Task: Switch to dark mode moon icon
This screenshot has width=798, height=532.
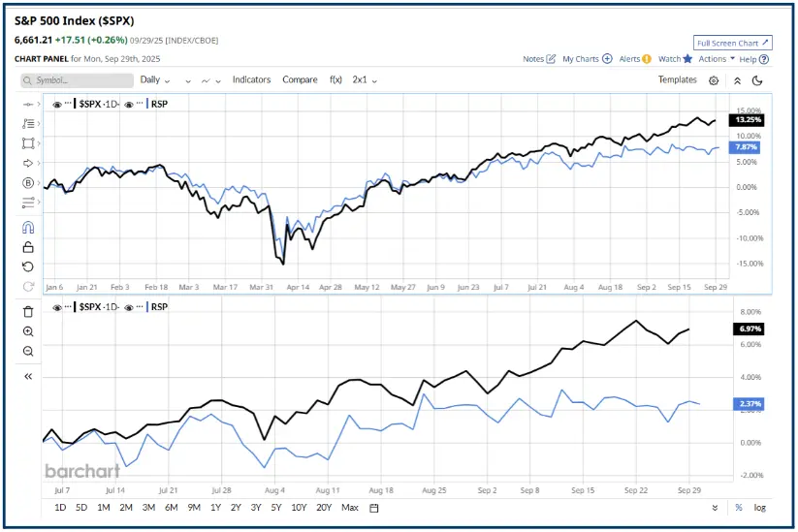Action: click(x=757, y=80)
